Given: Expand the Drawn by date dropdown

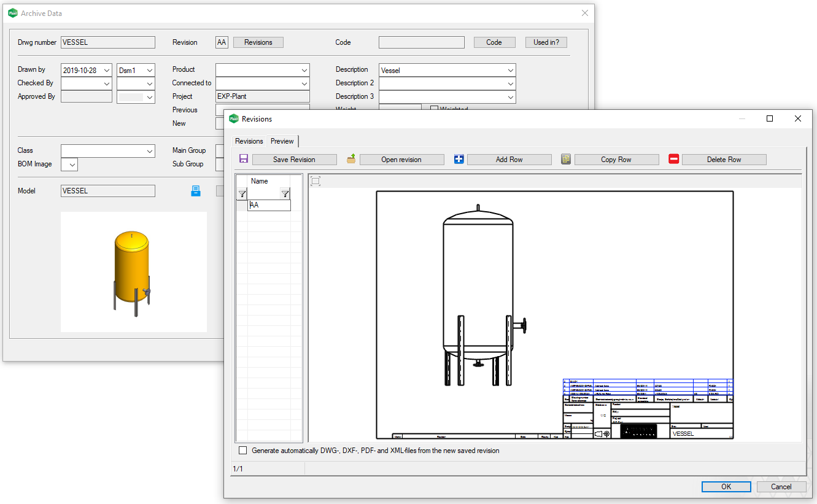Looking at the screenshot, I should point(107,71).
